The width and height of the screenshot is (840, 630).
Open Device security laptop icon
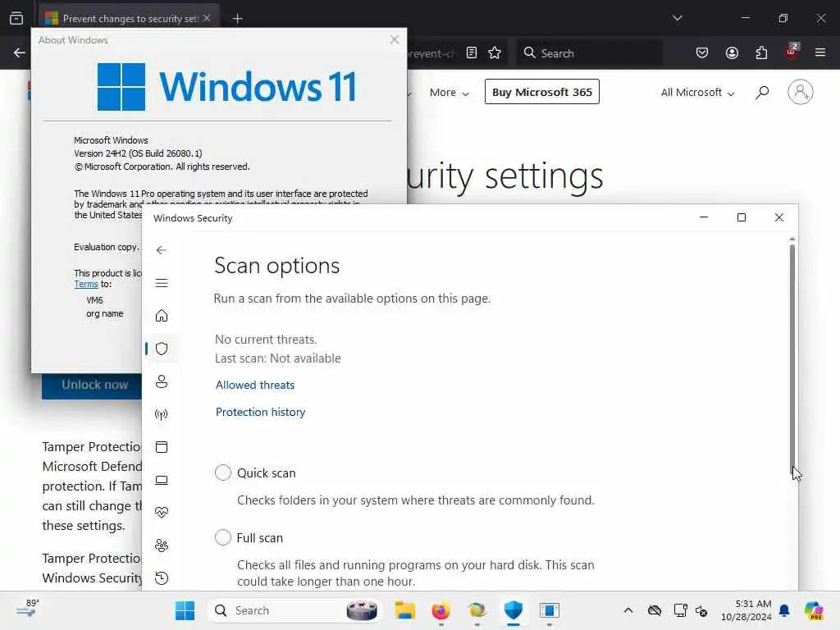click(x=162, y=480)
